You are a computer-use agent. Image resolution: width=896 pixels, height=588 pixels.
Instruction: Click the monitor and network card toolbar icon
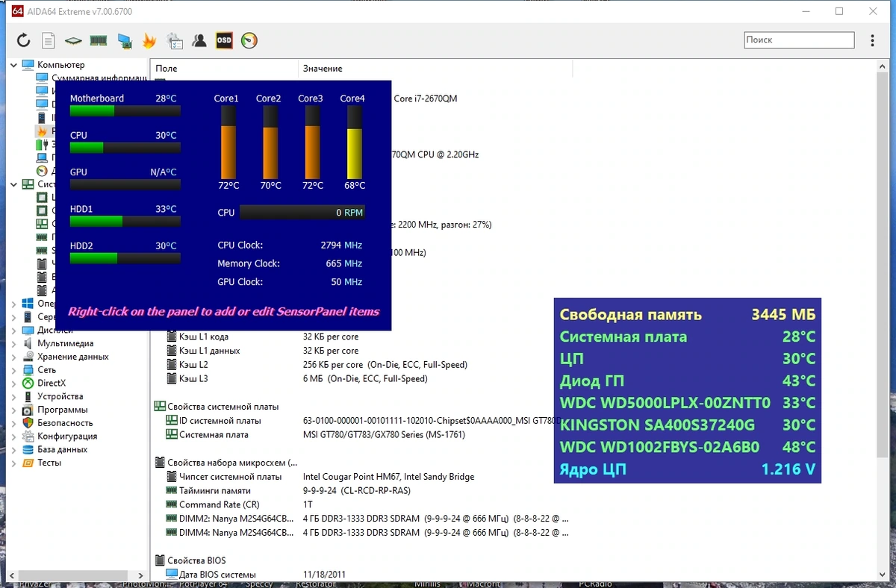pos(125,40)
